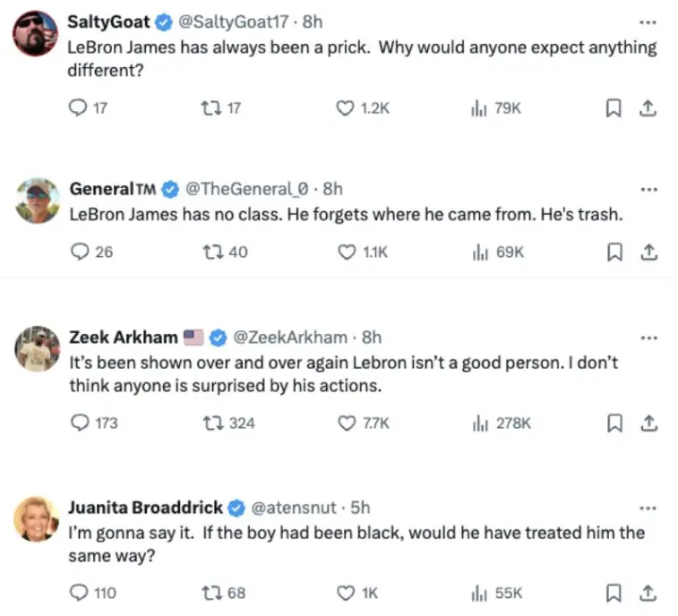
Task: Bookmark Juanita Broaddrick's tweet
Action: (614, 593)
